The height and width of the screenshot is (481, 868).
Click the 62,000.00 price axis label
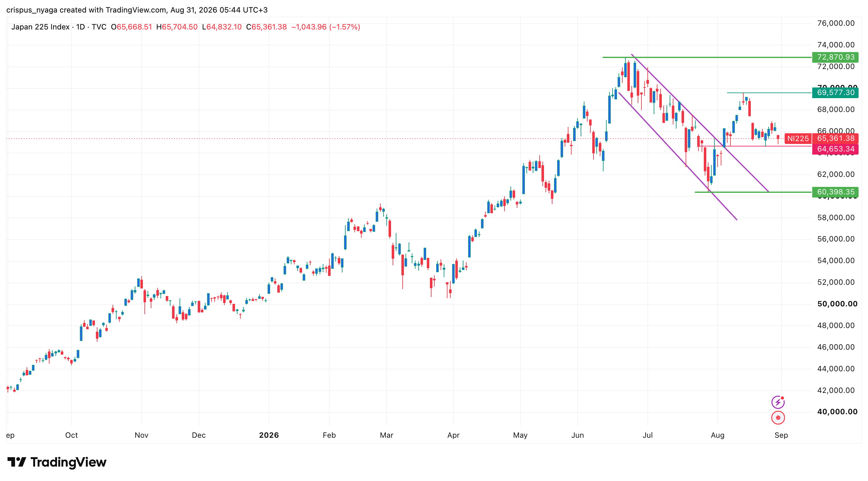(836, 174)
